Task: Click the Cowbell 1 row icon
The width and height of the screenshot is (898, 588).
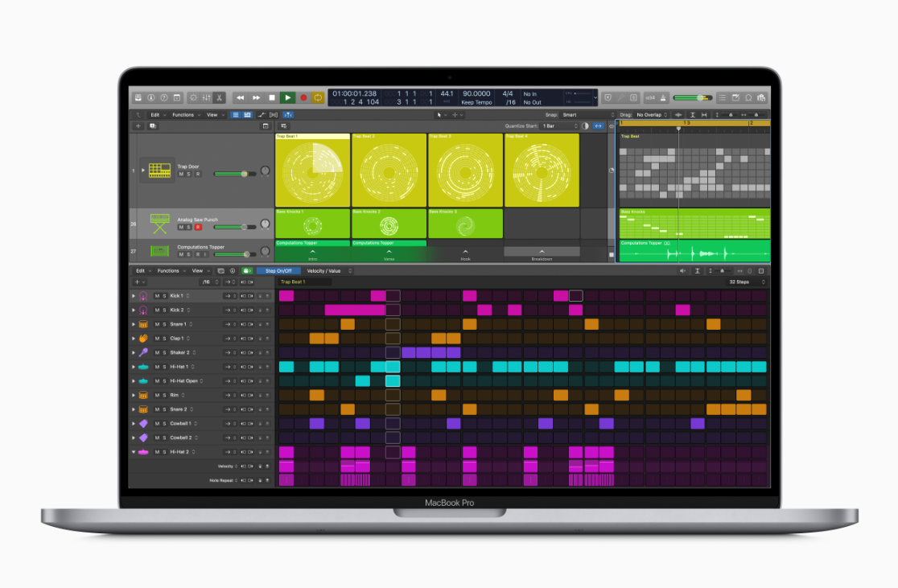Action: (143, 424)
